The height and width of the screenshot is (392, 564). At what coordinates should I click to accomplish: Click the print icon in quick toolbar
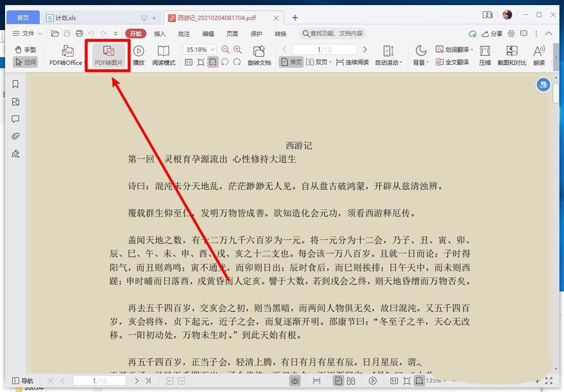click(79, 33)
